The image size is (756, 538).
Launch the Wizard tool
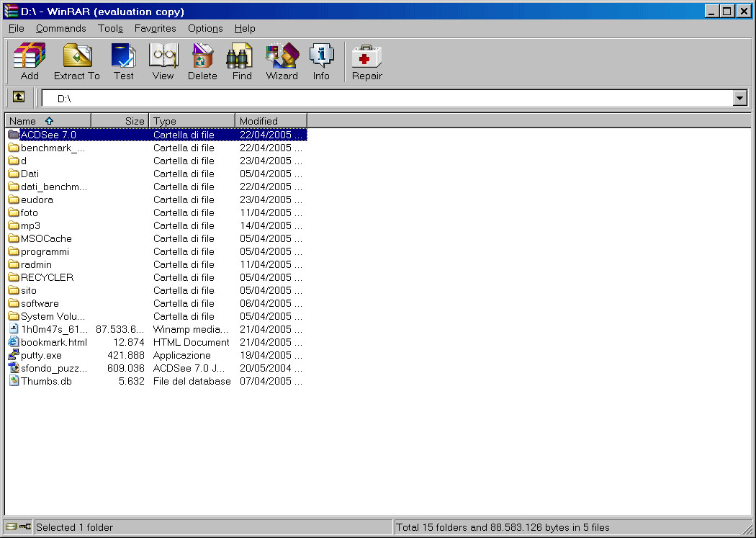coord(282,55)
